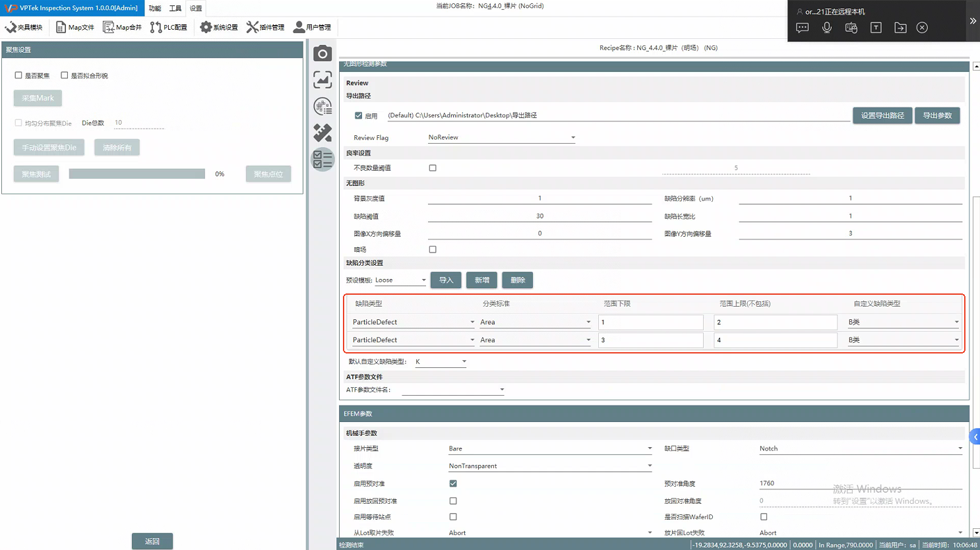Image resolution: width=980 pixels, height=550 pixels.
Task: Select the camera icon in side strip
Action: (322, 53)
